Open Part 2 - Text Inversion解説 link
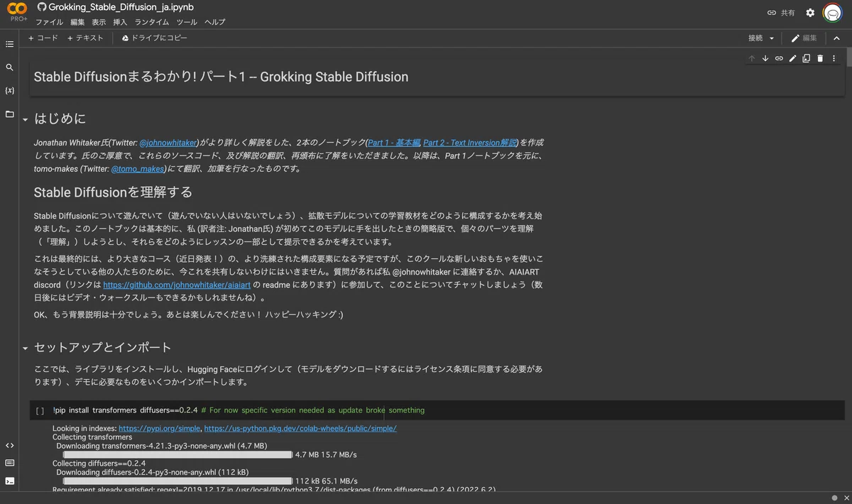Image resolution: width=852 pixels, height=504 pixels. coord(471,143)
